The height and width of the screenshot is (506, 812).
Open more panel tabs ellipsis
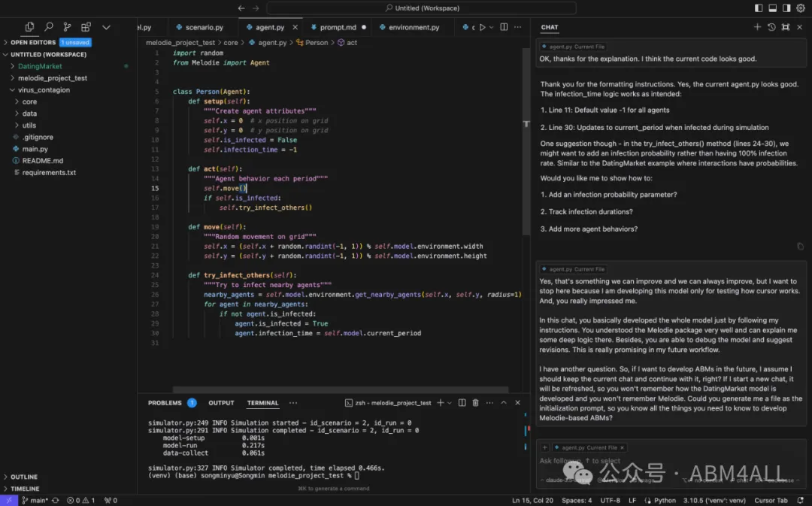tap(293, 403)
